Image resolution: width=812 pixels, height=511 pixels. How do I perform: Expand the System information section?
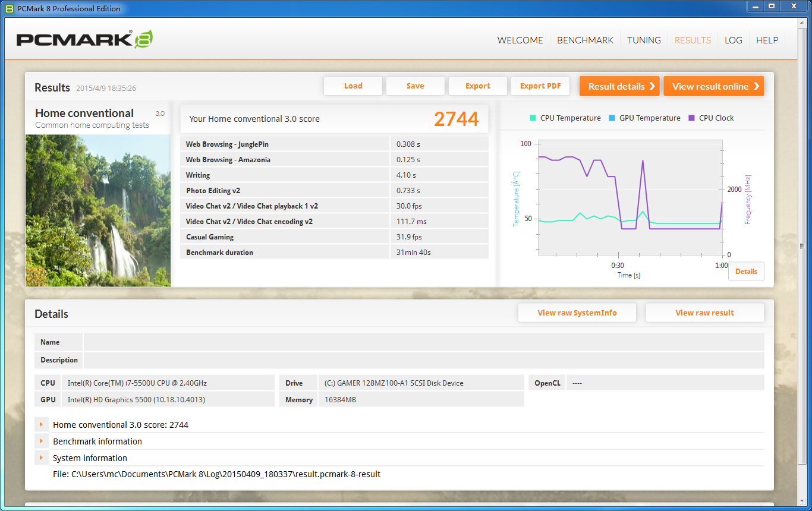tap(42, 458)
